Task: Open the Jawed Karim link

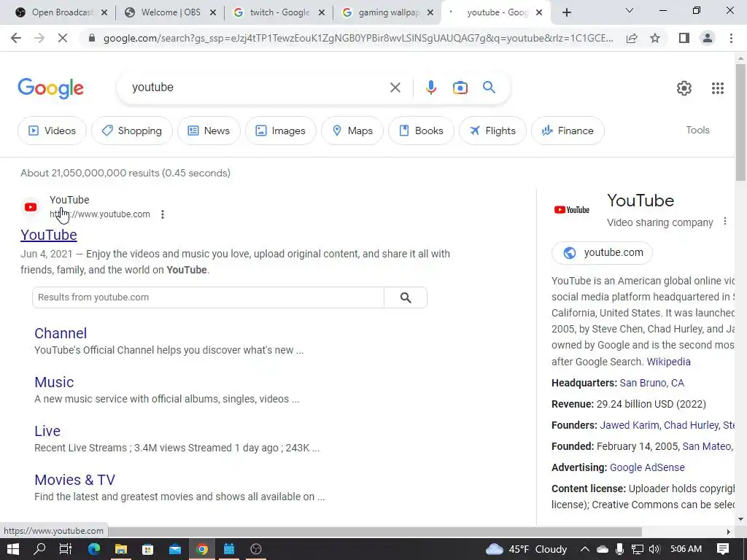Action: 630,425
